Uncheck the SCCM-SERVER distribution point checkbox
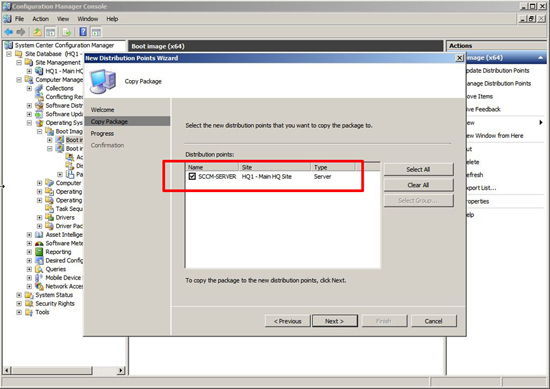The width and height of the screenshot is (550, 389). click(192, 176)
